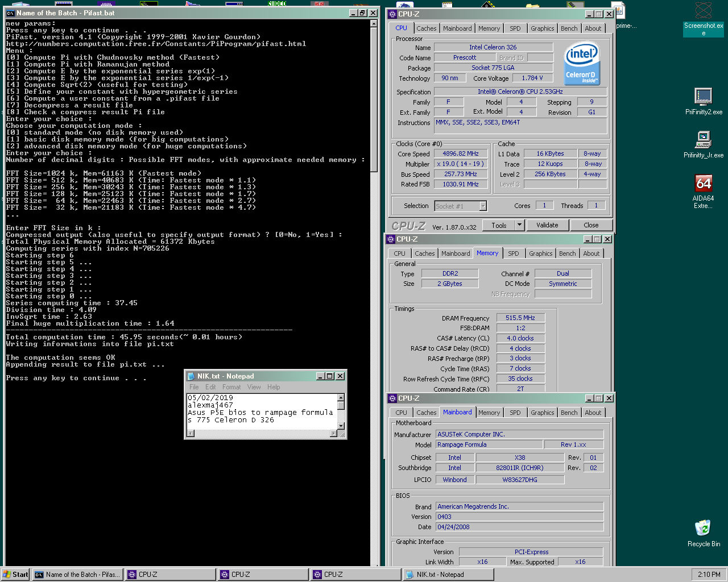
Task: Select the first CPU-Z taskbar button
Action: point(171,575)
